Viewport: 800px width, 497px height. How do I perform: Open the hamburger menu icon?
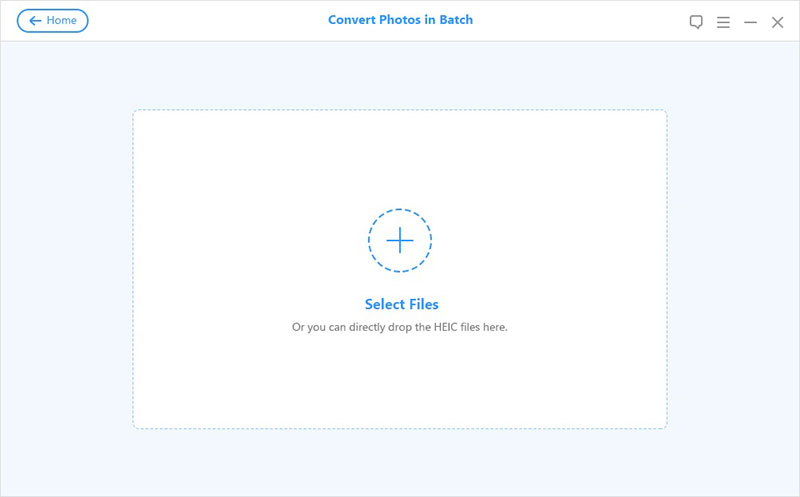tap(723, 22)
